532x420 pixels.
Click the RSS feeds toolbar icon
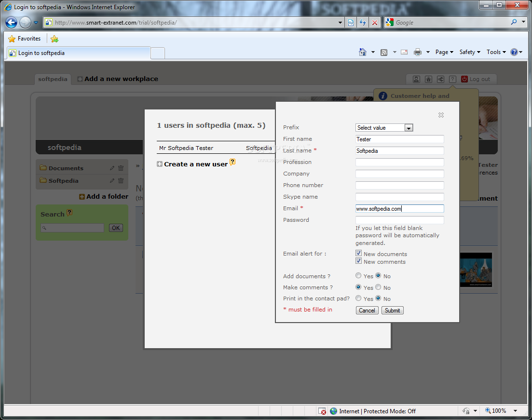[x=384, y=52]
